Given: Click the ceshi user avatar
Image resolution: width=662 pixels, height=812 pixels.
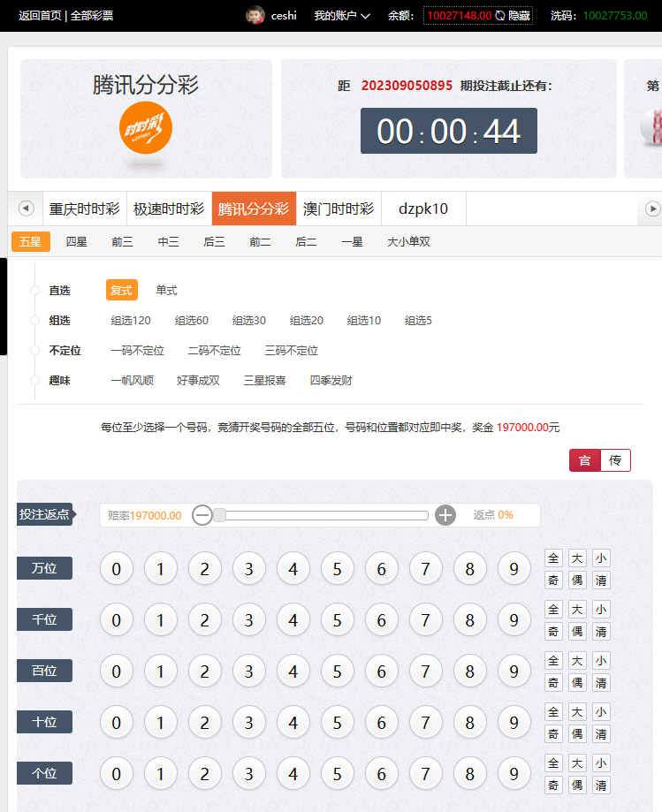Looking at the screenshot, I should point(255,16).
